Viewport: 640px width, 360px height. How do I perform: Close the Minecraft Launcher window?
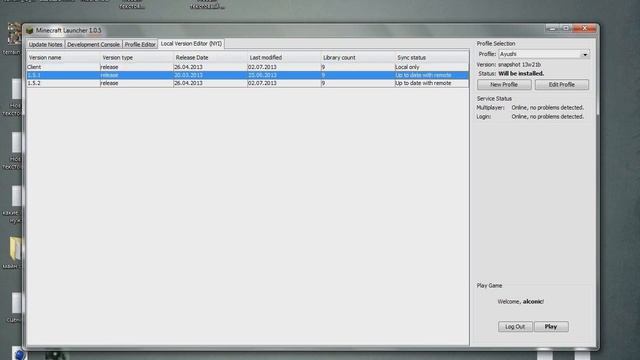(584, 28)
